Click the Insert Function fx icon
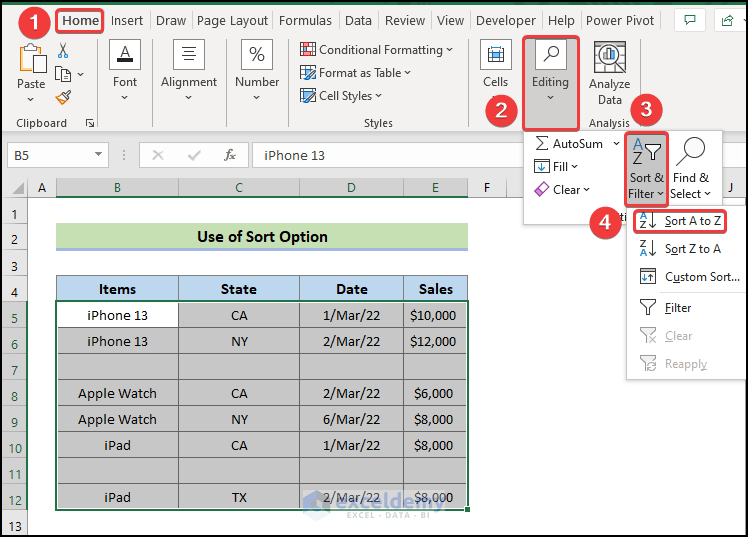The height and width of the screenshot is (537, 748). tap(230, 155)
